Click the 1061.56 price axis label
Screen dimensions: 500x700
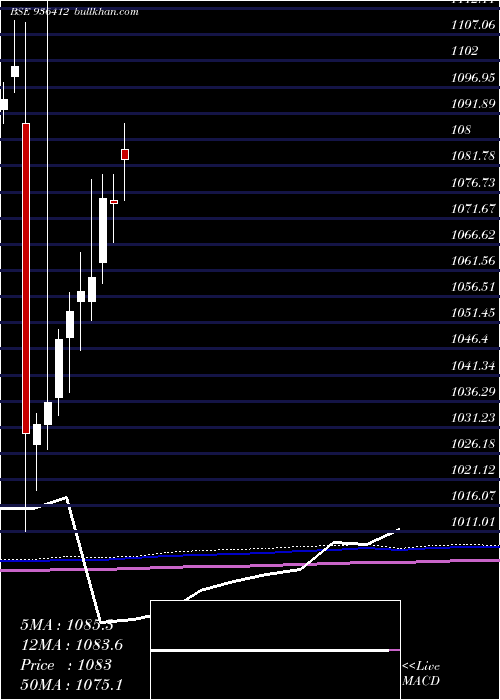473,260
